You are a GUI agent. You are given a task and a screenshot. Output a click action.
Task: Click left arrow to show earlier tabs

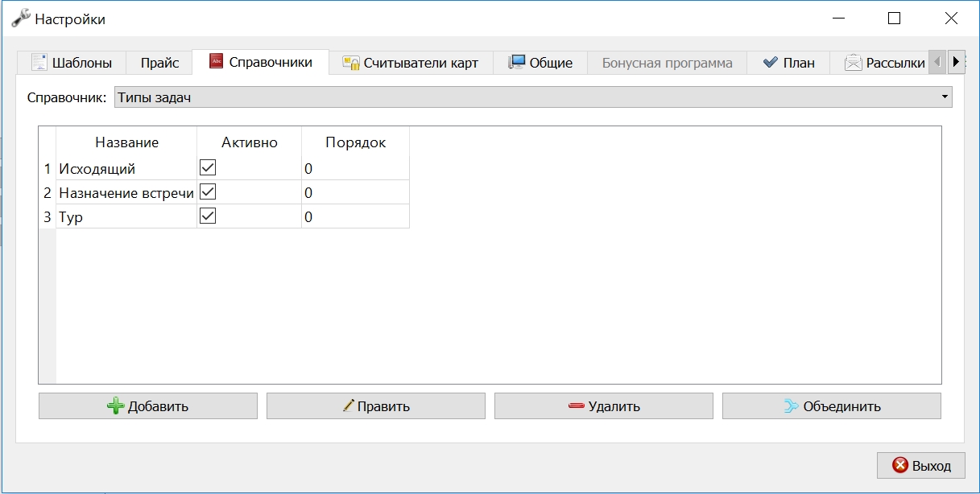tap(937, 61)
